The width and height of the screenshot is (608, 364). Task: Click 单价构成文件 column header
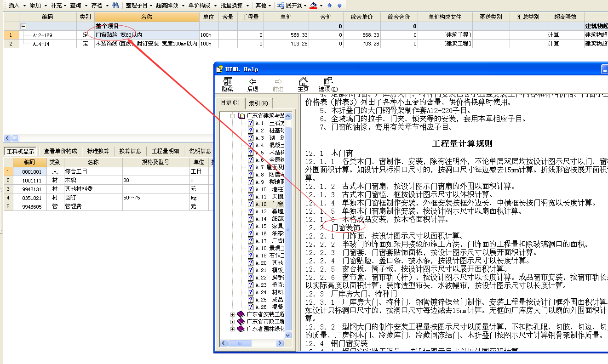(x=445, y=17)
